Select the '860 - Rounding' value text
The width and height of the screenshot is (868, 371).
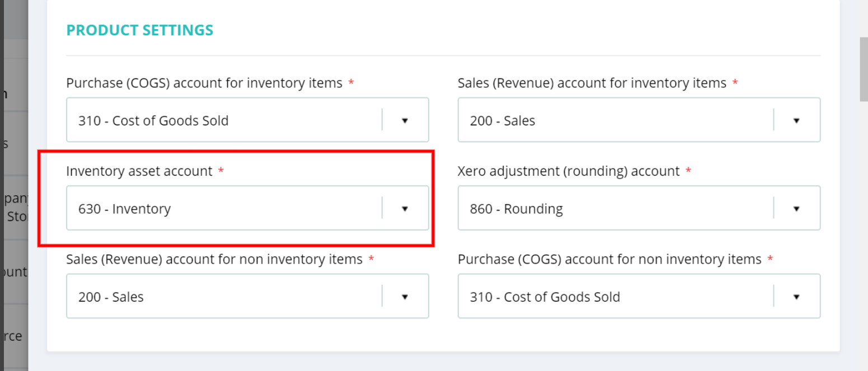(x=516, y=209)
